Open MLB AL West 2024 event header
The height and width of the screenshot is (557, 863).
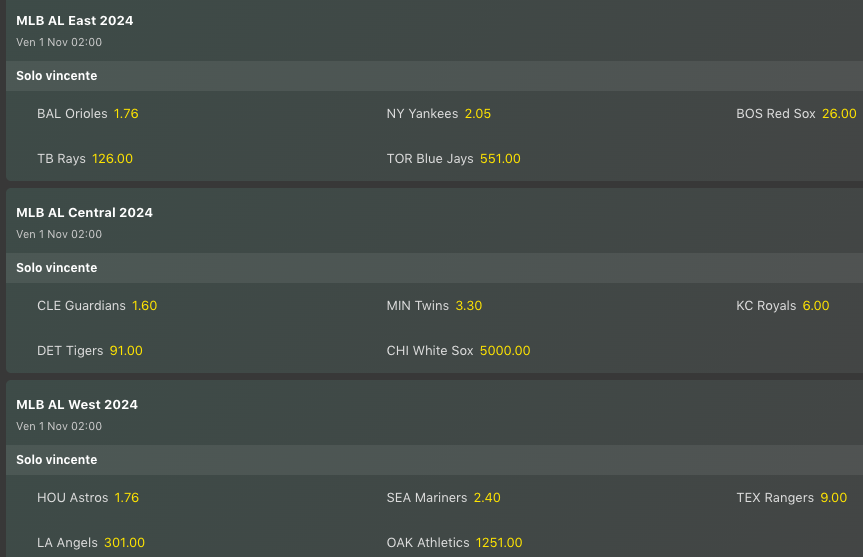[77, 405]
